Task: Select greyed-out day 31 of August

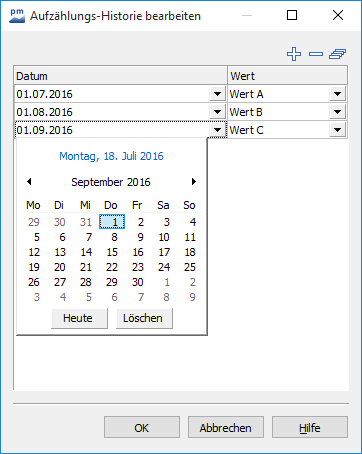Action: [86, 222]
